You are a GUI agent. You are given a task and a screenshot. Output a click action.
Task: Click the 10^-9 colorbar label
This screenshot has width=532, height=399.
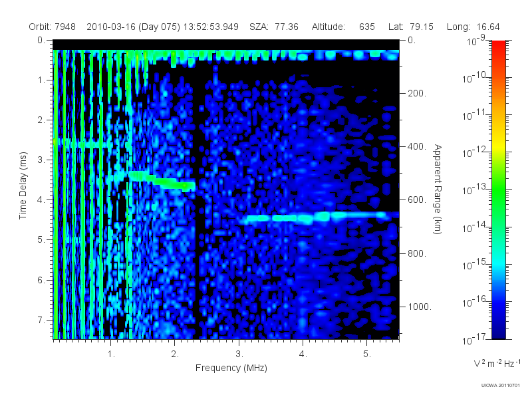pyautogui.click(x=476, y=41)
